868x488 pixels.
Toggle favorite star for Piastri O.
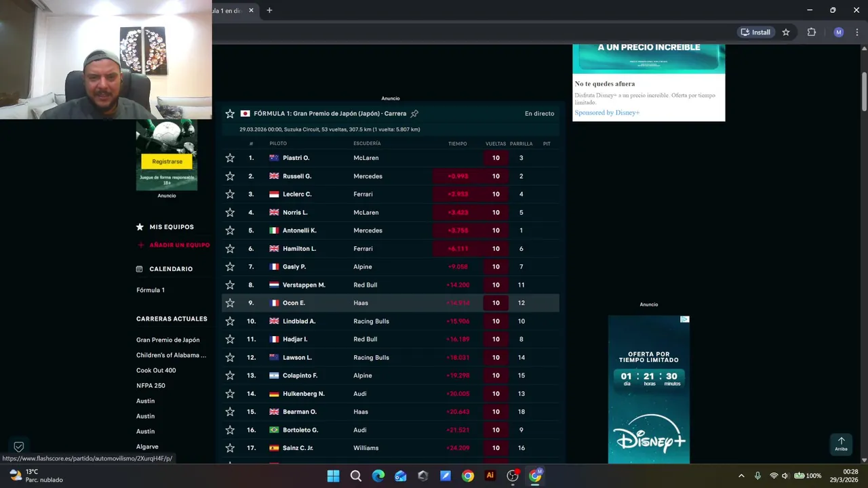point(230,158)
